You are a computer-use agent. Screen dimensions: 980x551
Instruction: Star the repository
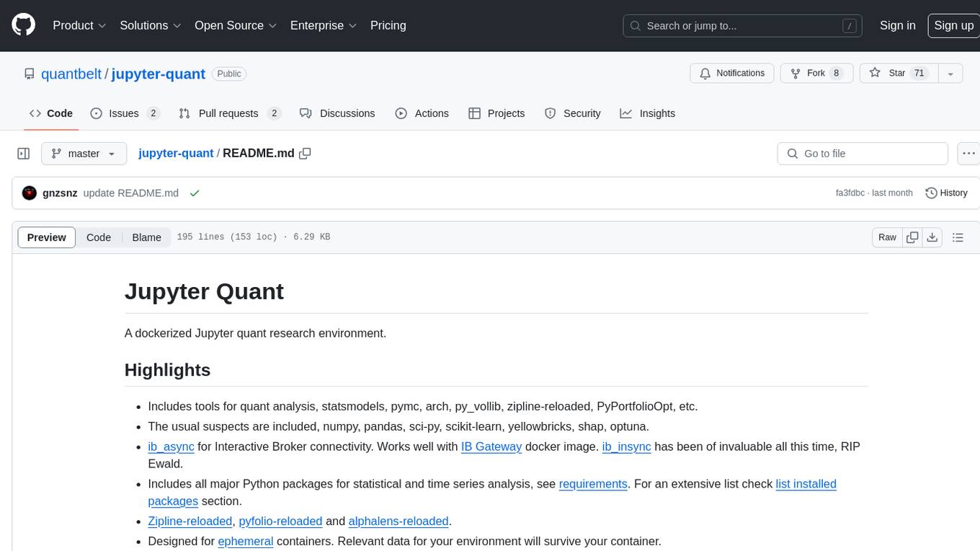pyautogui.click(x=898, y=74)
